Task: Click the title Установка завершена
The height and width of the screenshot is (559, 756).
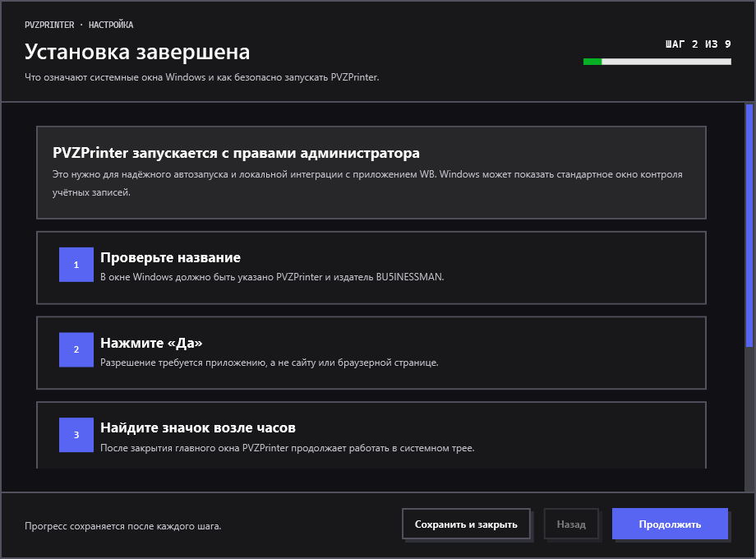Action: (137, 52)
